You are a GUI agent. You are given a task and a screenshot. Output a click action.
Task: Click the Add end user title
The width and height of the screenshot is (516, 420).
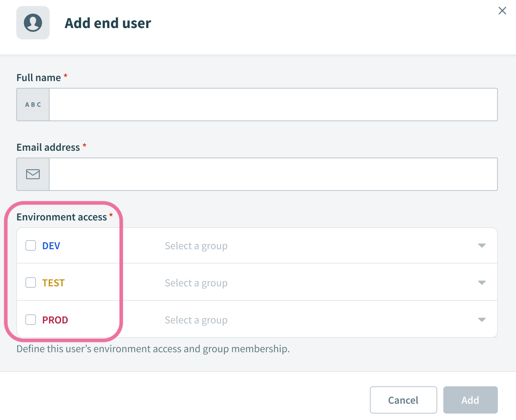click(x=108, y=23)
